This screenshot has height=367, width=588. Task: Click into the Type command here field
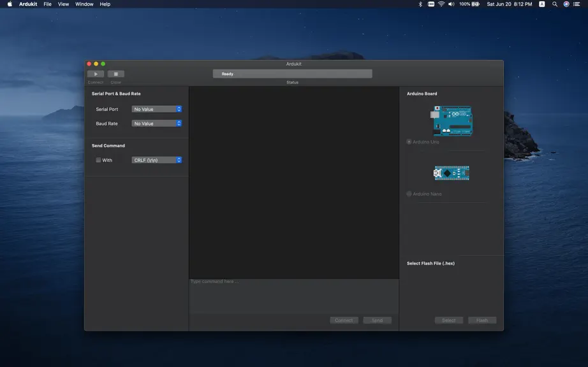pos(294,296)
